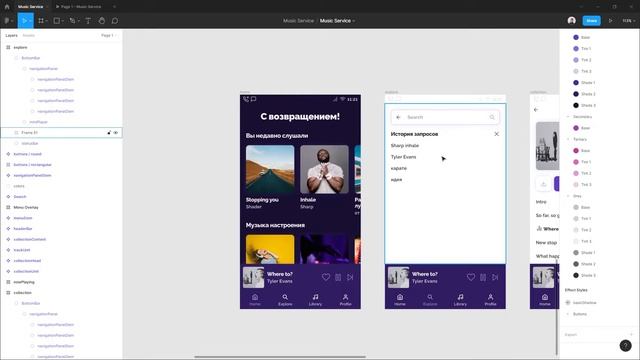Click magnifier icon in Search bar
The height and width of the screenshot is (360, 640).
(492, 117)
